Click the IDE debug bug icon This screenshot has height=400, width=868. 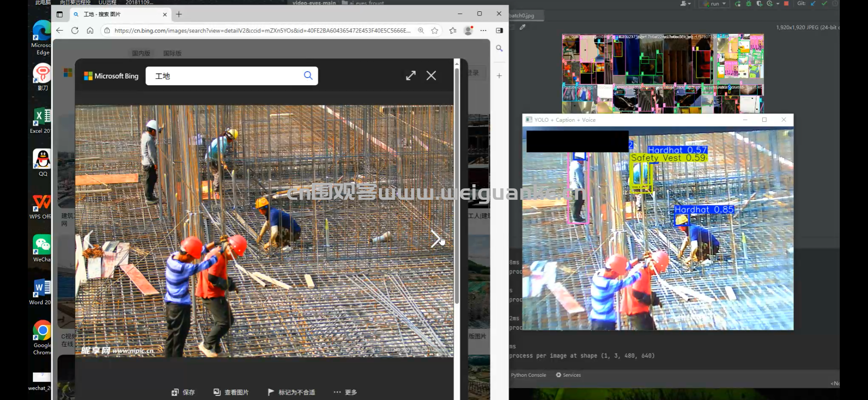pyautogui.click(x=749, y=4)
